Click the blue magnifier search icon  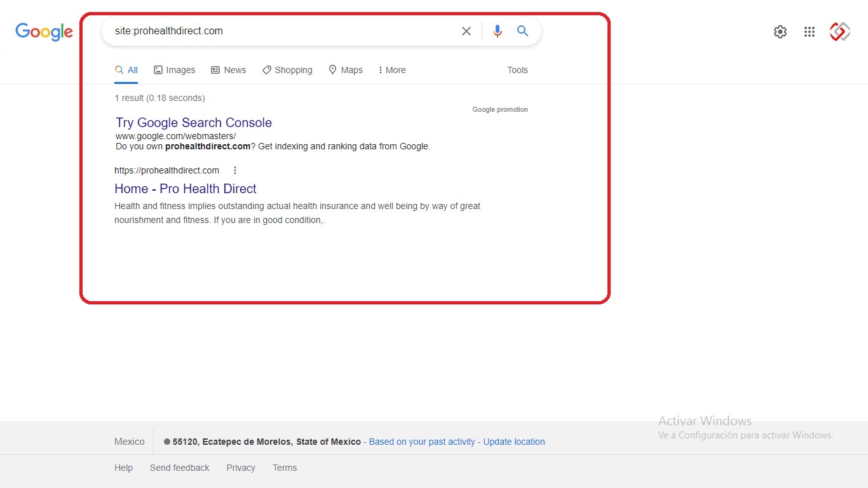point(522,31)
